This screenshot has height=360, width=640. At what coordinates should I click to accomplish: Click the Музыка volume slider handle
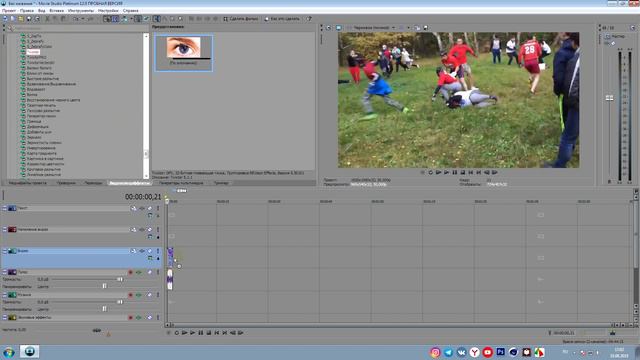point(120,302)
